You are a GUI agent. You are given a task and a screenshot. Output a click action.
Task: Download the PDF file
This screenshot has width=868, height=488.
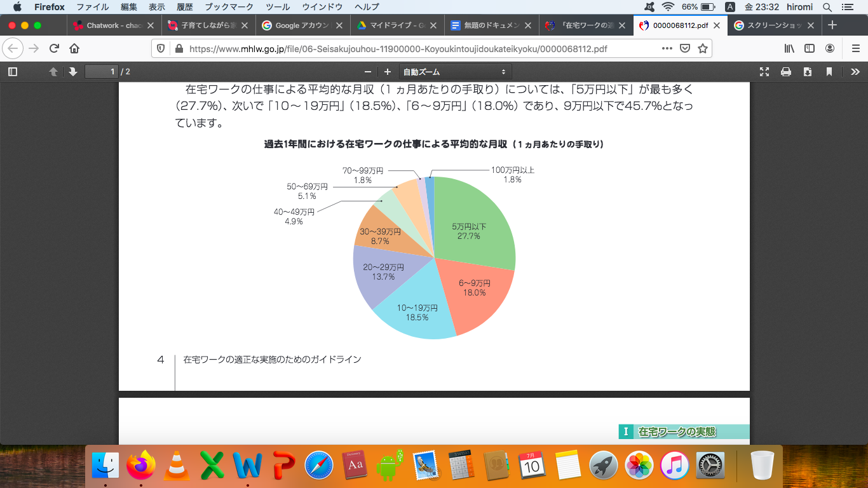pyautogui.click(x=808, y=72)
